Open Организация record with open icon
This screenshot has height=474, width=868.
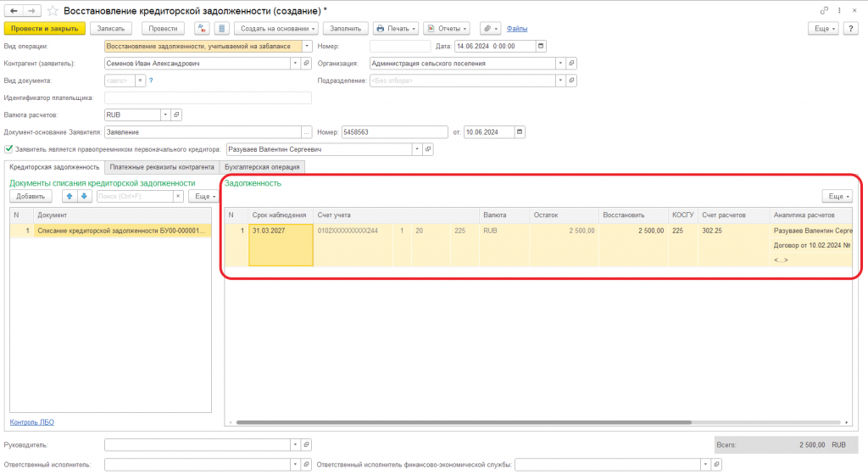pos(571,63)
